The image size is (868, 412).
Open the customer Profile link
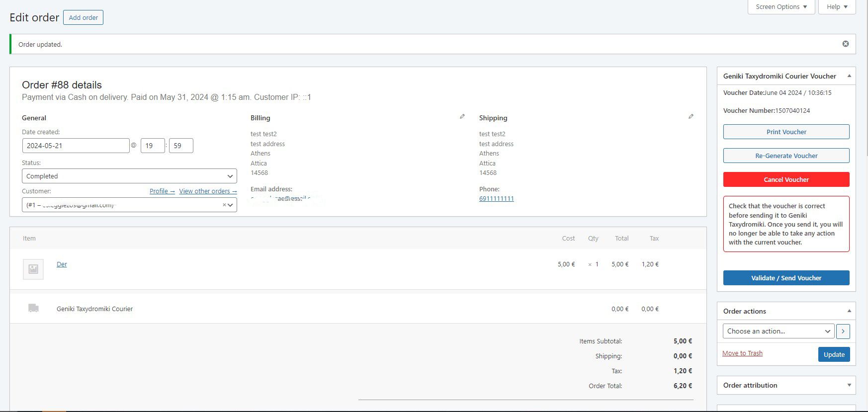(x=162, y=191)
